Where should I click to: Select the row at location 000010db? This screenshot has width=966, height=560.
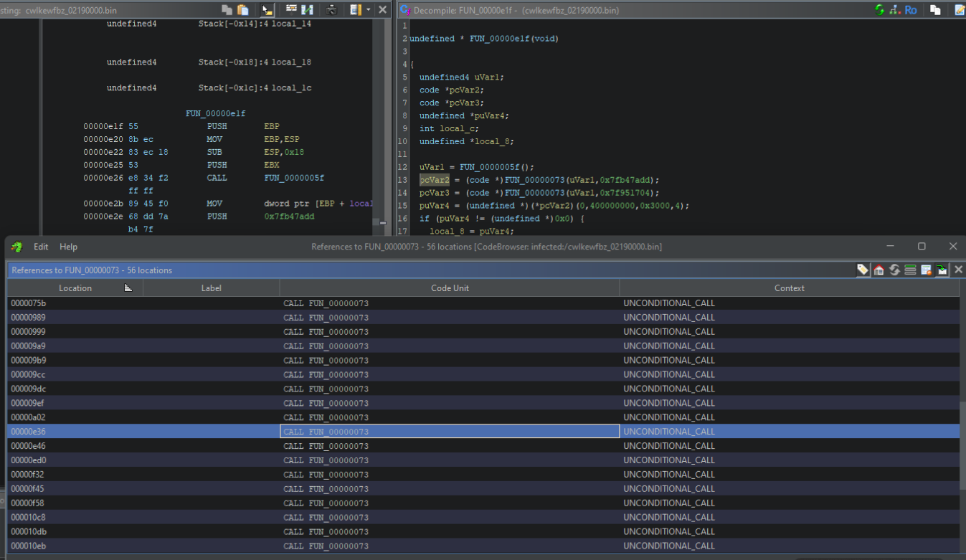point(483,531)
